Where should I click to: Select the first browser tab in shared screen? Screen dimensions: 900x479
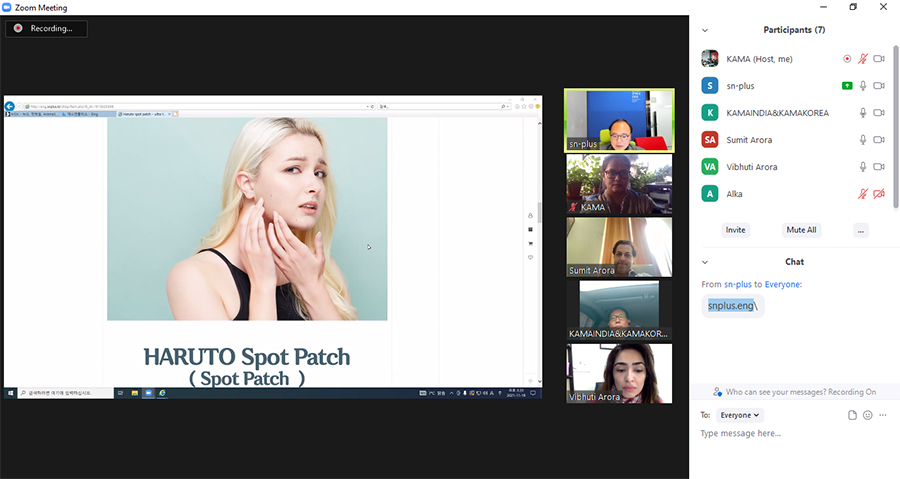coord(32,114)
